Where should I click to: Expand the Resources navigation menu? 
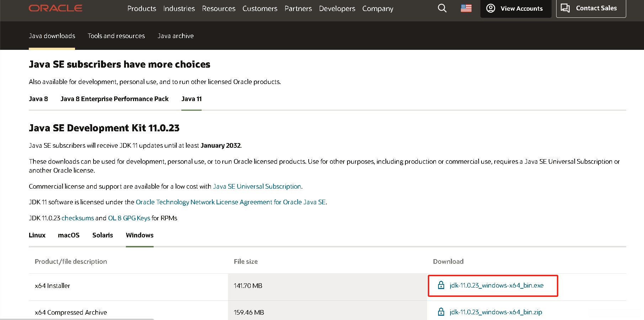click(x=218, y=9)
